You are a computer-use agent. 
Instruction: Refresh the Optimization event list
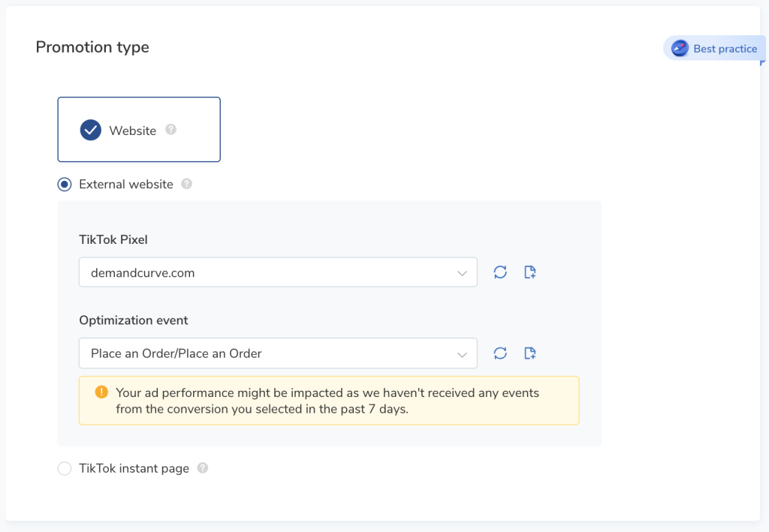pos(500,353)
